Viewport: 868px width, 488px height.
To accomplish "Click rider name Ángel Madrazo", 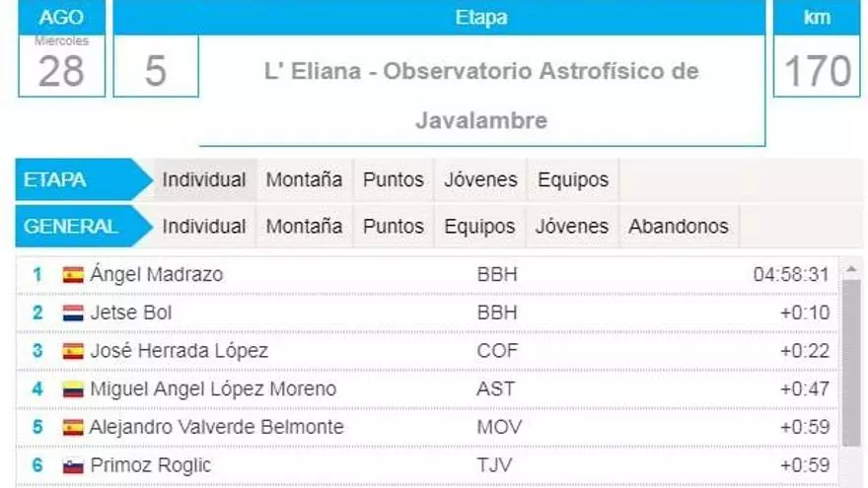I will [156, 275].
